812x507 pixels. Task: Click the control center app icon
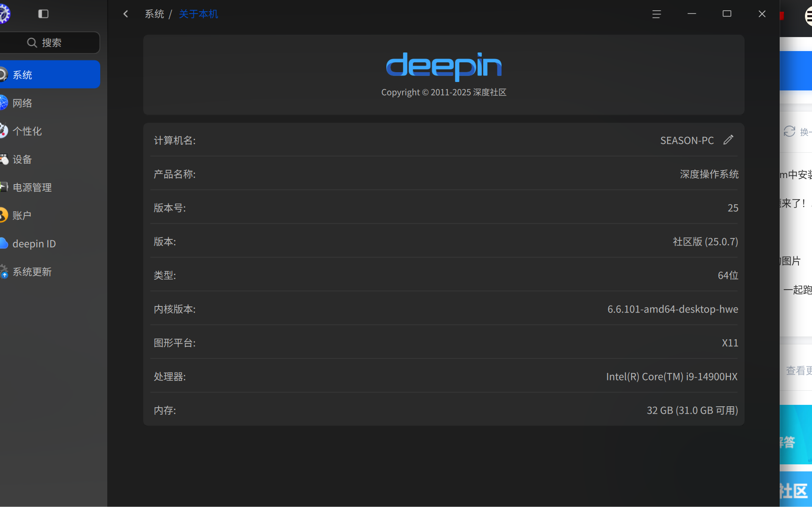pos(4,14)
